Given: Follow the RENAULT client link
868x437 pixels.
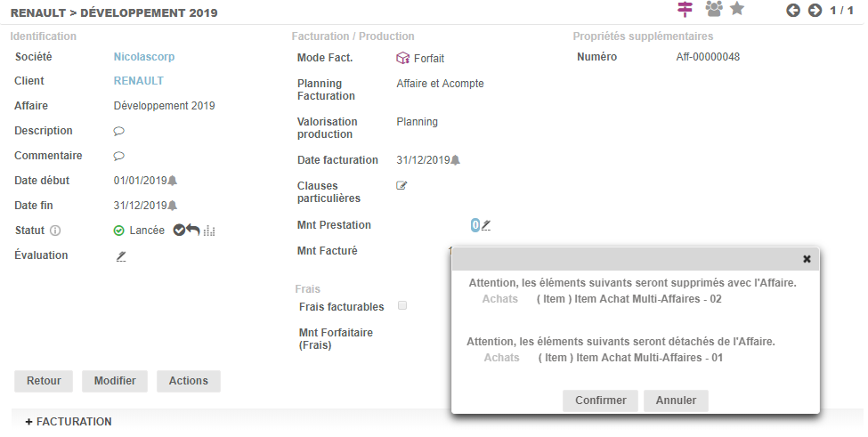Looking at the screenshot, I should [x=138, y=81].
